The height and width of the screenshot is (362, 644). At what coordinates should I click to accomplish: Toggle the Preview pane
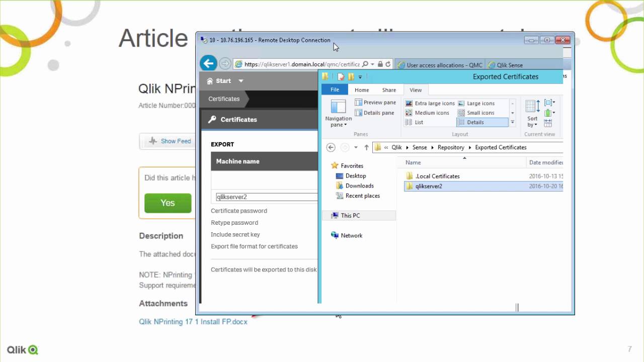(x=375, y=103)
